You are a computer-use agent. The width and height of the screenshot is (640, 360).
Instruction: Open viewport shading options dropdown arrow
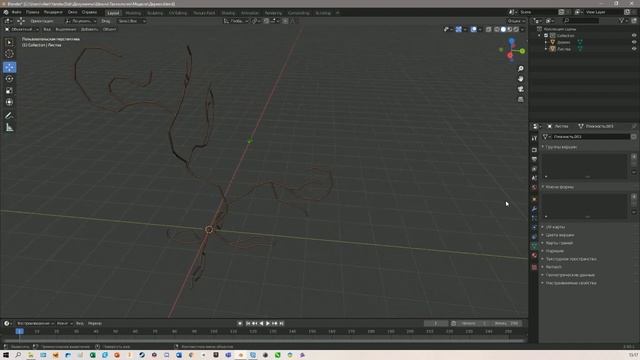coord(522,29)
